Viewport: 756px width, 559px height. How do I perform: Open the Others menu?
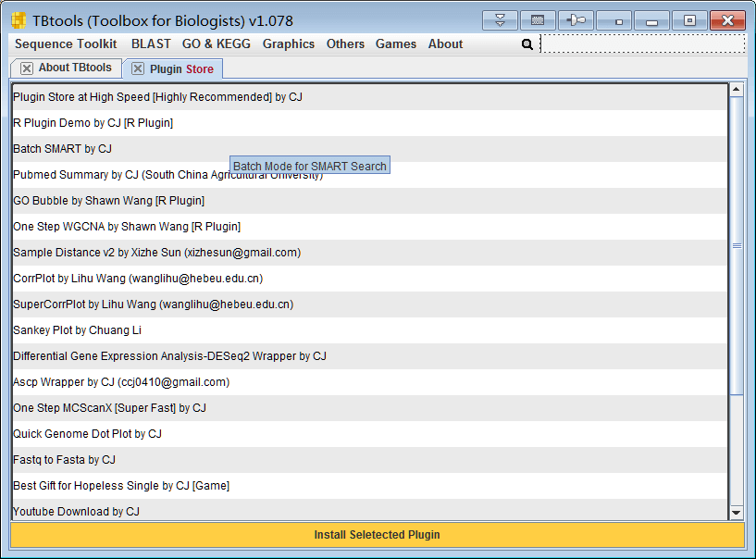click(x=345, y=43)
